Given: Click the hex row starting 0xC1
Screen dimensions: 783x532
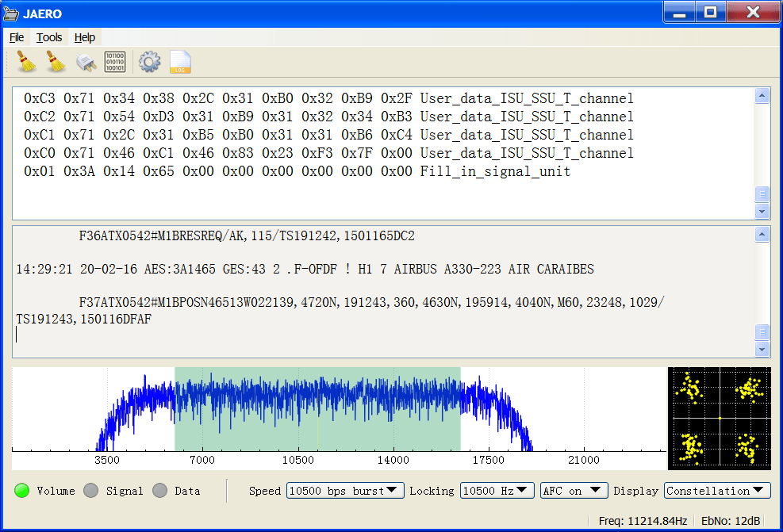Looking at the screenshot, I should (x=328, y=135).
